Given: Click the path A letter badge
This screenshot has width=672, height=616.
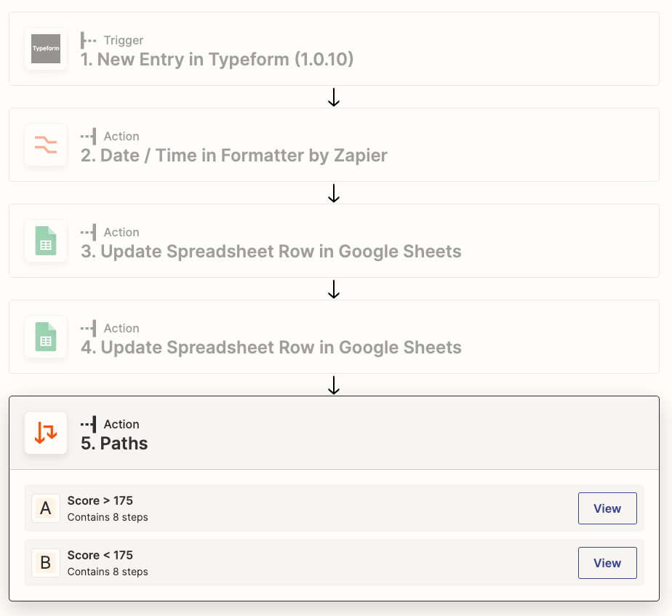Looking at the screenshot, I should coord(46,508).
